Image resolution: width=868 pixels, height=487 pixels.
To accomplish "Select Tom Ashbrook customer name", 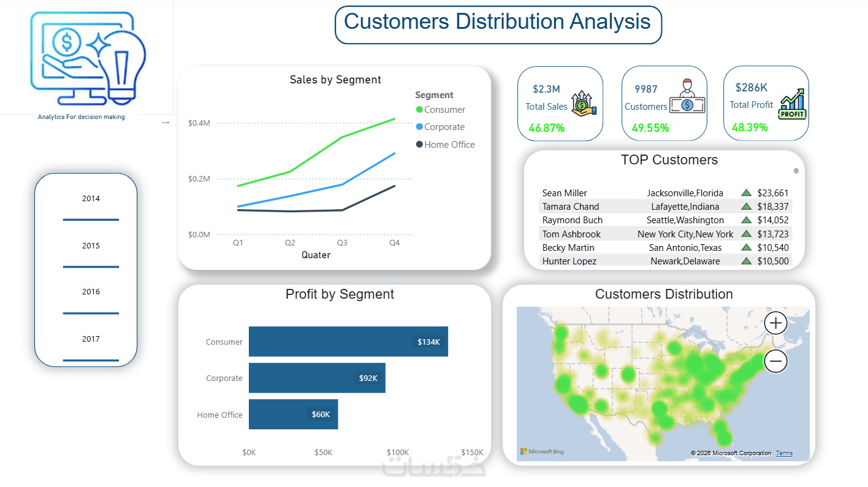I will click(x=571, y=234).
